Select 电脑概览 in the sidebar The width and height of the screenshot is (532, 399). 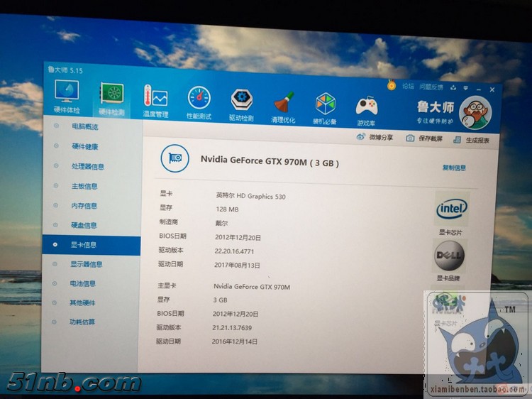84,127
